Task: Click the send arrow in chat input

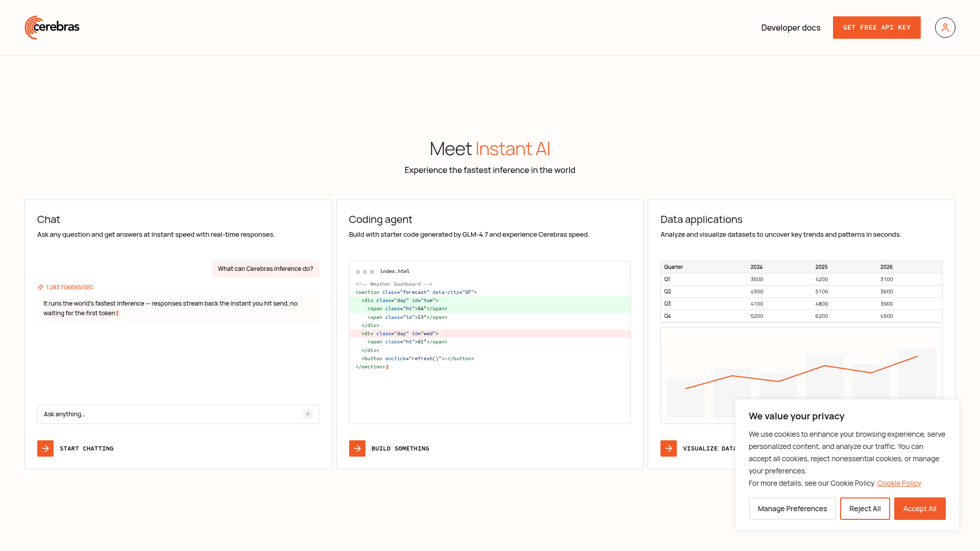Action: [308, 414]
